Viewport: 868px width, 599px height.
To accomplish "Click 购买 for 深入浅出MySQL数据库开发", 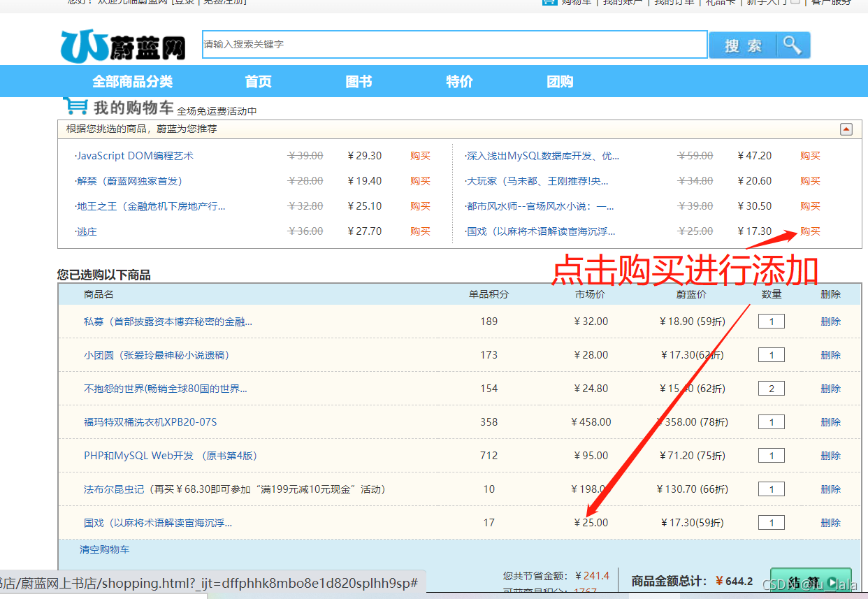I will coord(810,156).
